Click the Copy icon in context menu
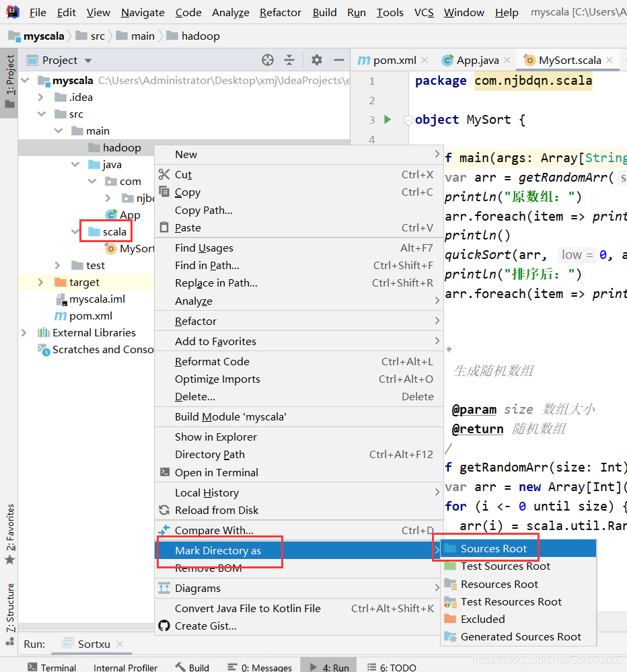The height and width of the screenshot is (672, 627). click(164, 192)
